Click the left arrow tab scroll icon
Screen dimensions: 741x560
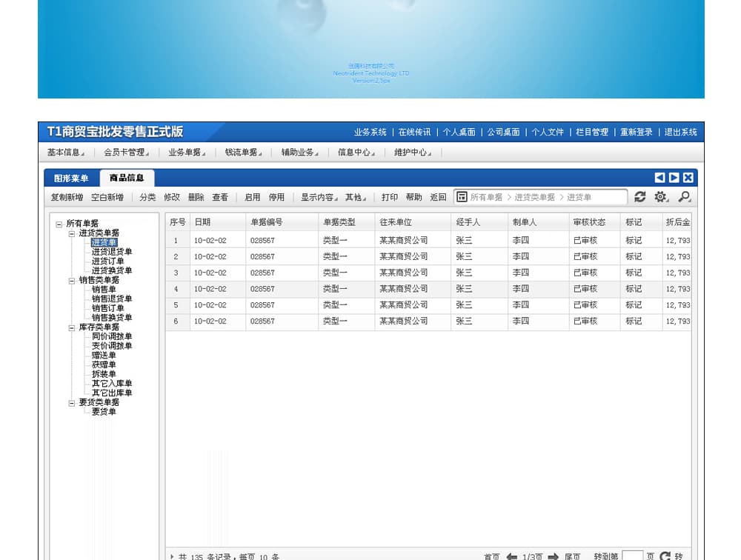point(659,178)
